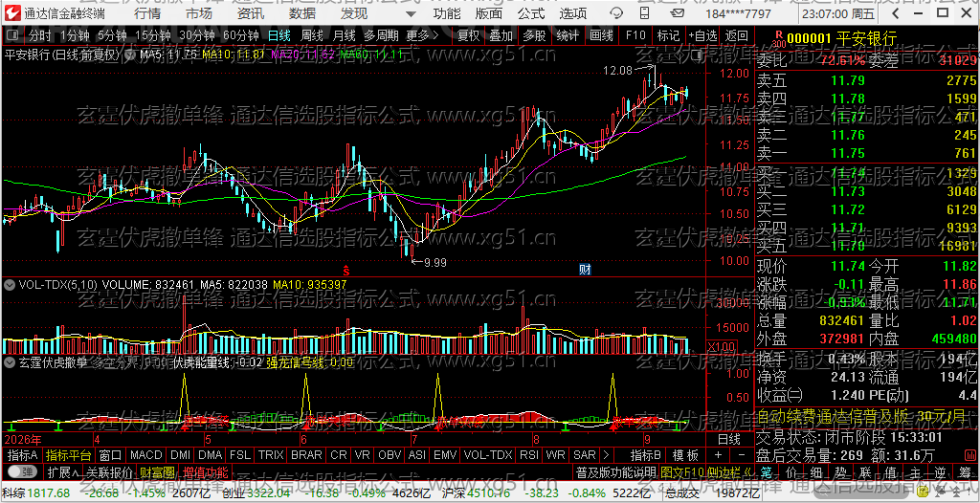
Task: Click the minus zoom button next to 模板
Action: pyautogui.click(x=742, y=455)
